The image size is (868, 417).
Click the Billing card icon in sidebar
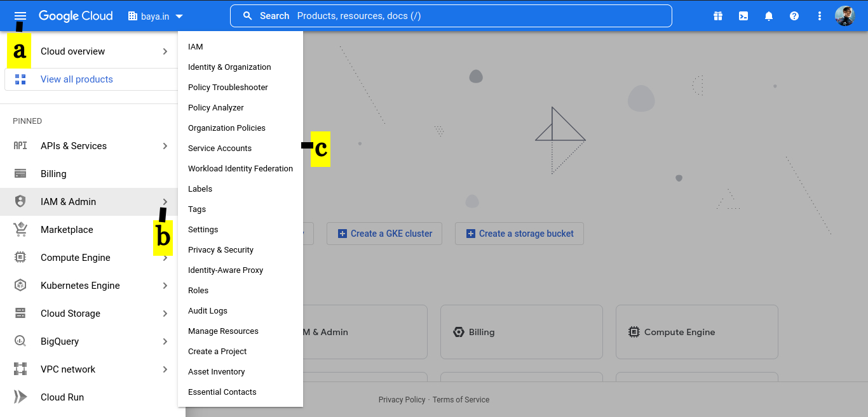pyautogui.click(x=20, y=174)
